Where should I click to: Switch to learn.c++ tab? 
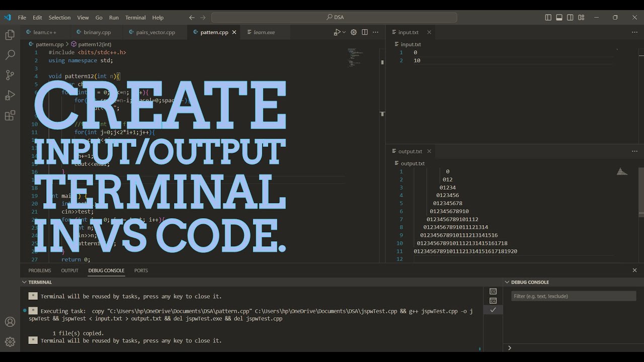44,32
